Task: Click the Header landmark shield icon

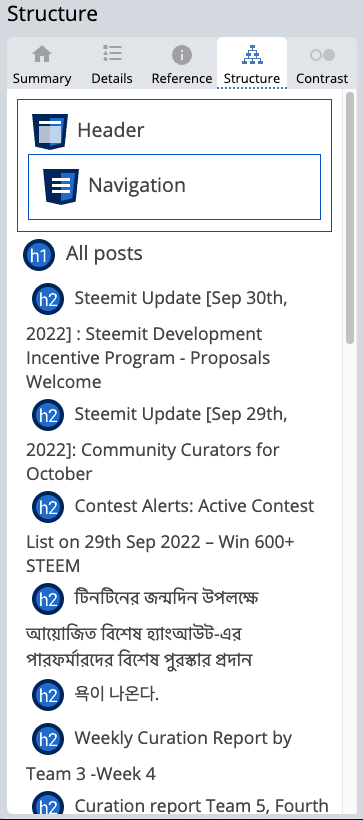Action: click(50, 131)
